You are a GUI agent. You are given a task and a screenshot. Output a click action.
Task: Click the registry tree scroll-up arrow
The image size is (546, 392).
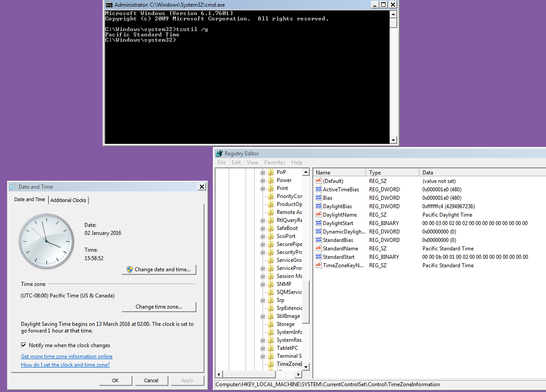click(x=306, y=172)
